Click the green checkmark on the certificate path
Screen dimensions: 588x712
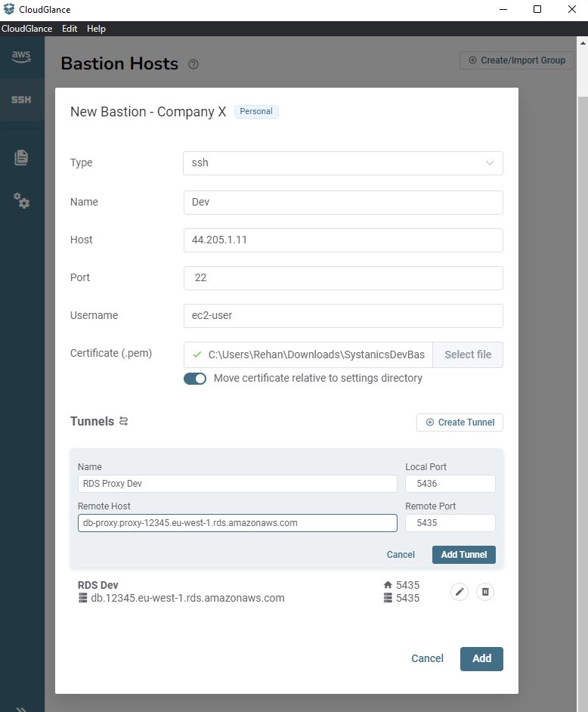tap(197, 354)
